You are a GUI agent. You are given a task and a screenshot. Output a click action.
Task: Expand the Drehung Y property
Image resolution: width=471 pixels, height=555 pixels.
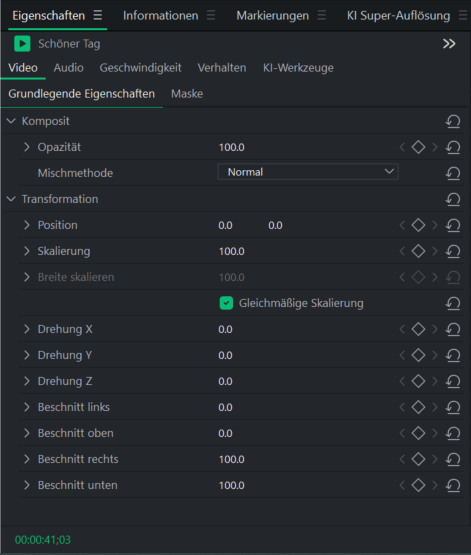(x=27, y=355)
